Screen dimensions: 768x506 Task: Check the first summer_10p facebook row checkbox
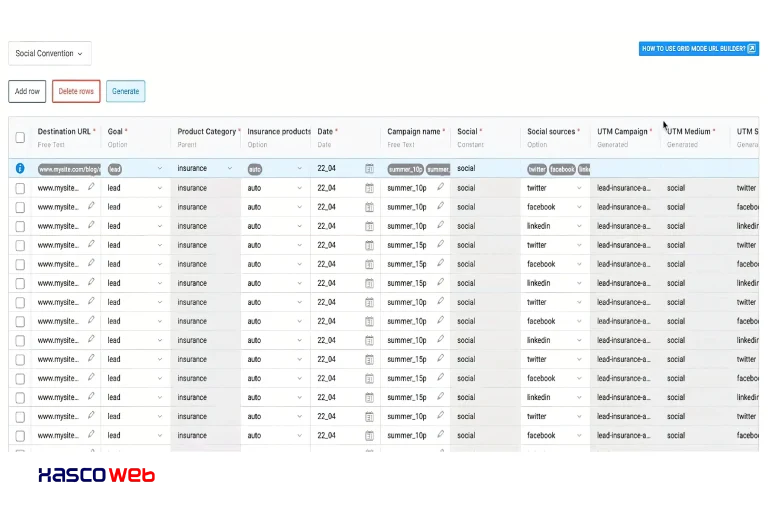click(20, 207)
